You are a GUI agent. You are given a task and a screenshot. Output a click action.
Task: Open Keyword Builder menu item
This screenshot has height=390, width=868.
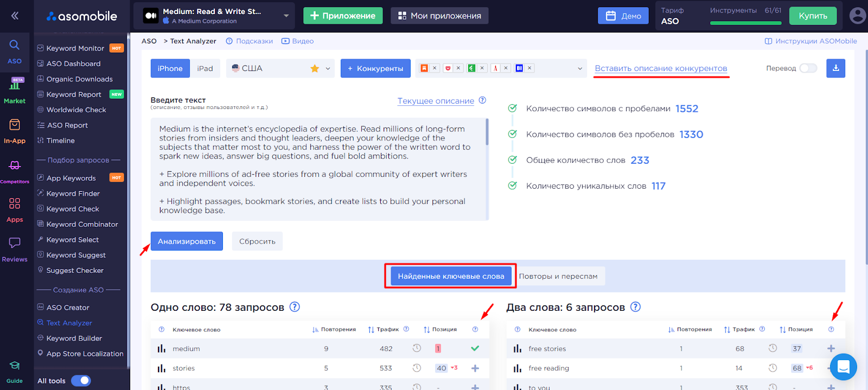click(74, 338)
